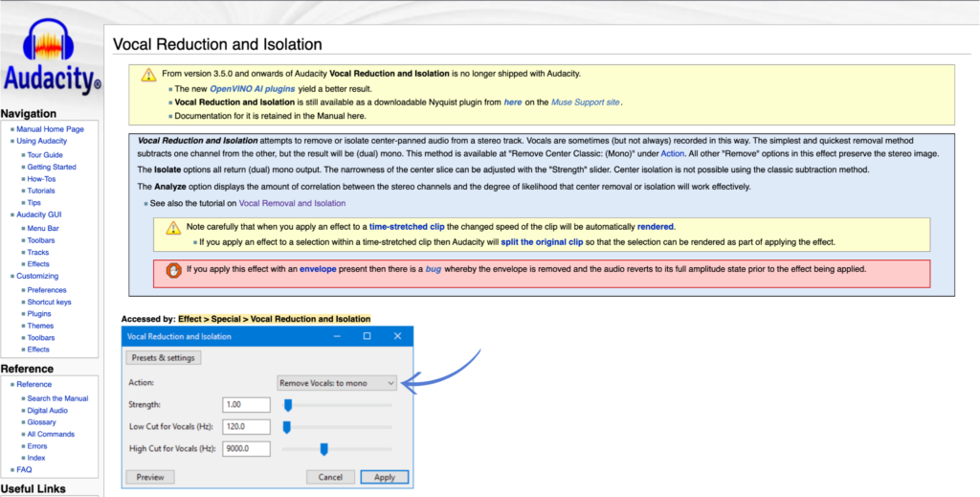Click Apply in the dialog
This screenshot has height=497, width=980.
coord(385,477)
